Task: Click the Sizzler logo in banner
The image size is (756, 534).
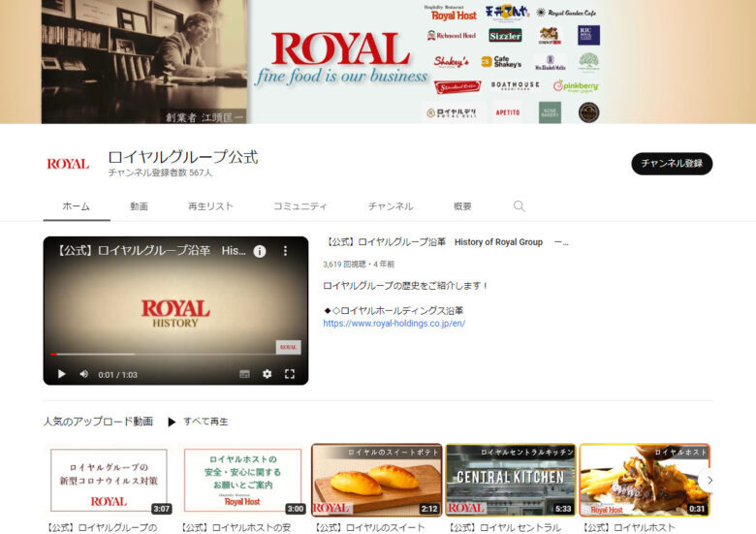Action: point(505,35)
